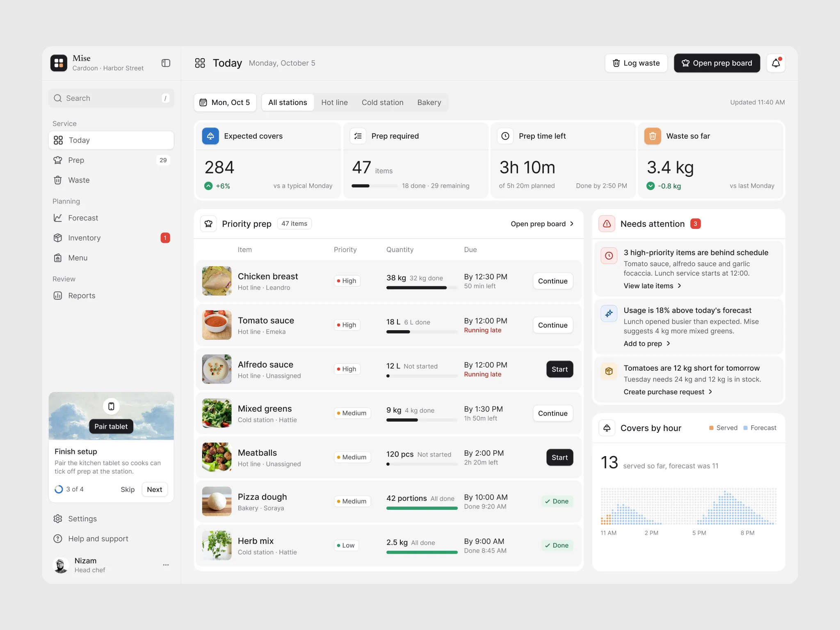Click Add to prep link

pos(647,343)
